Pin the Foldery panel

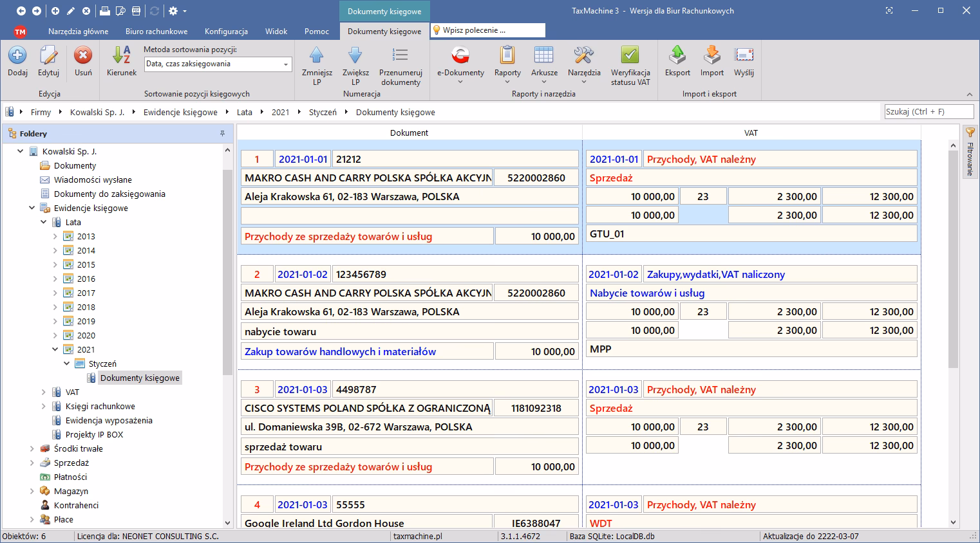(223, 134)
